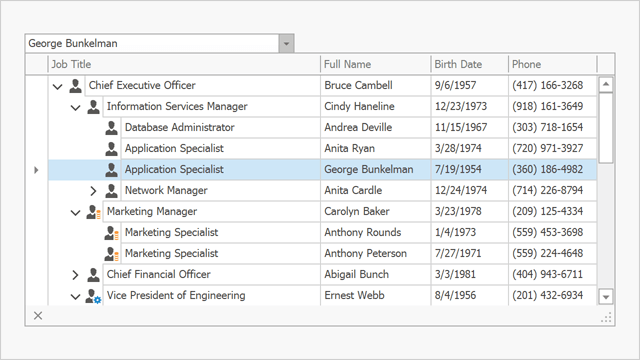Click the name Andrea Deville
Image resolution: width=640 pixels, height=360 pixels.
click(358, 127)
